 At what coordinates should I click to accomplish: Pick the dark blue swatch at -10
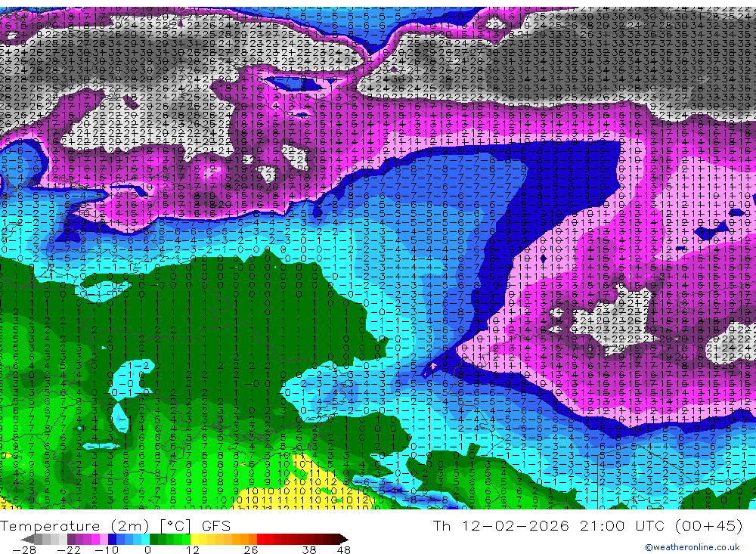[112, 539]
